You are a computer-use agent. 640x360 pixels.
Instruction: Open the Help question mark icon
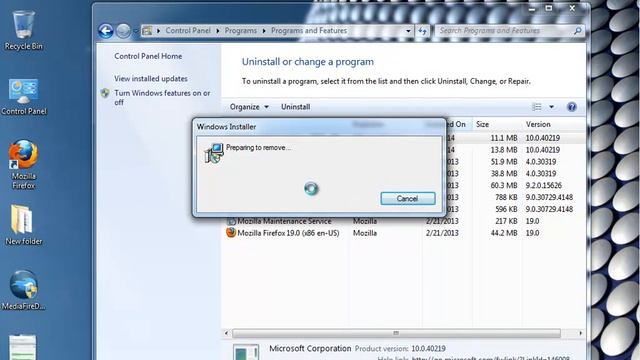[571, 107]
